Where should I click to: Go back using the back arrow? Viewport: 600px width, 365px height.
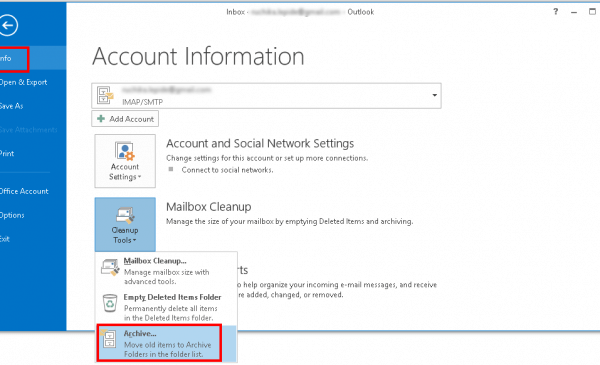click(8, 25)
